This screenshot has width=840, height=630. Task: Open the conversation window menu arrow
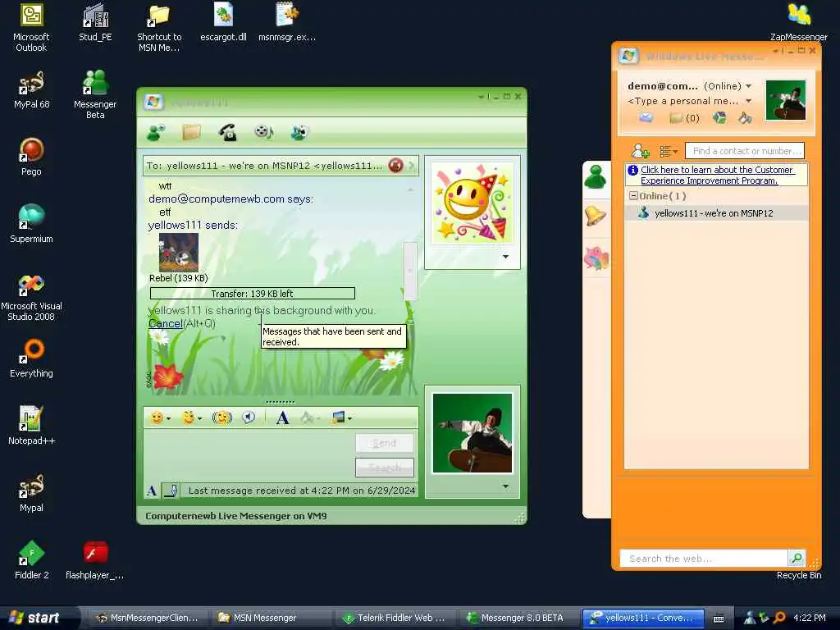[x=481, y=97]
